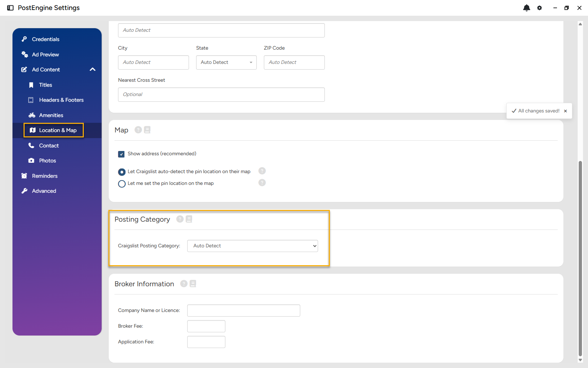Open the State Auto Detect dropdown

(226, 62)
